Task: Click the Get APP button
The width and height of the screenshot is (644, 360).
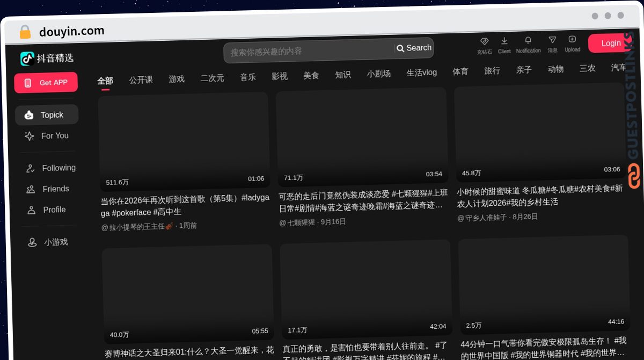Action: pos(46,83)
